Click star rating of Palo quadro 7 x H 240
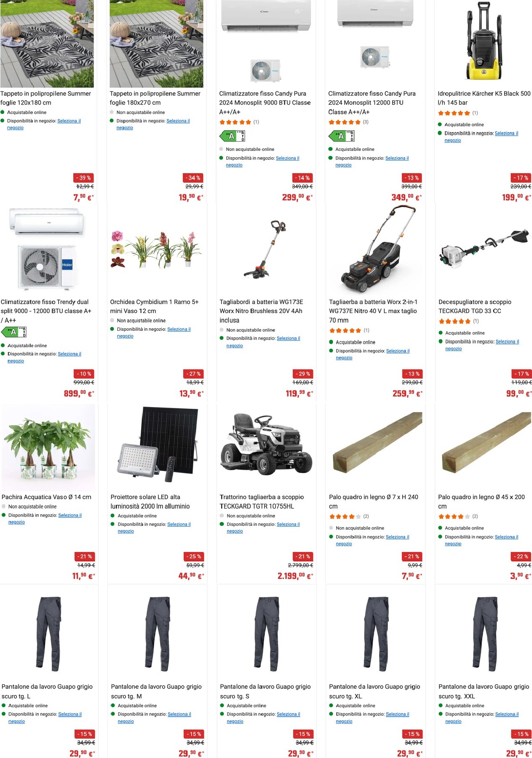This screenshot has width=532, height=758. pos(345,516)
